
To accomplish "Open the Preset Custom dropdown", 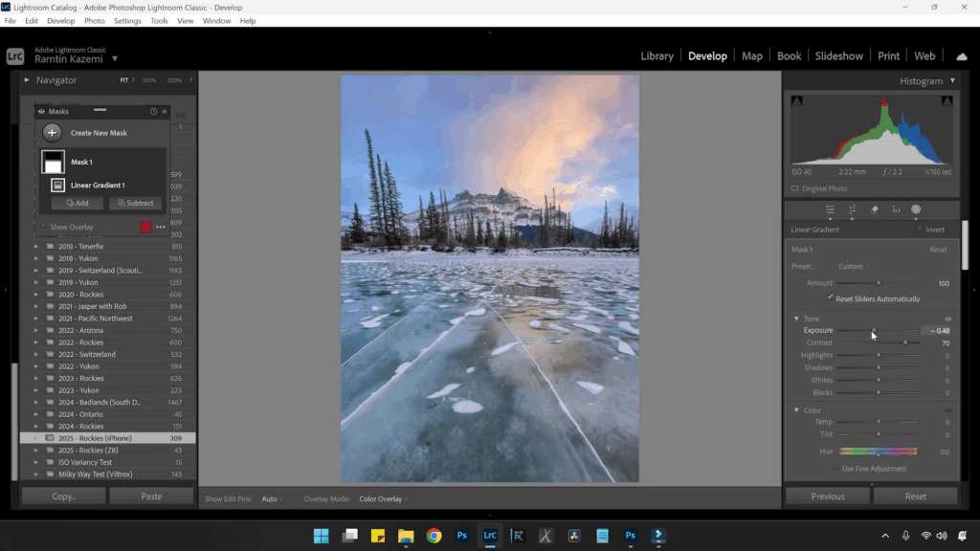I will [852, 266].
